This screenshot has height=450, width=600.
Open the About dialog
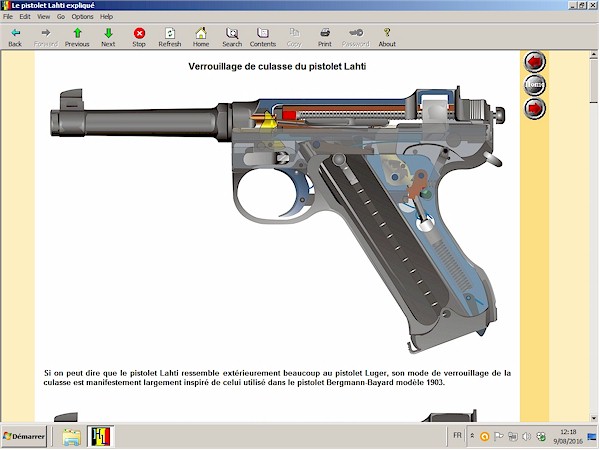(387, 37)
